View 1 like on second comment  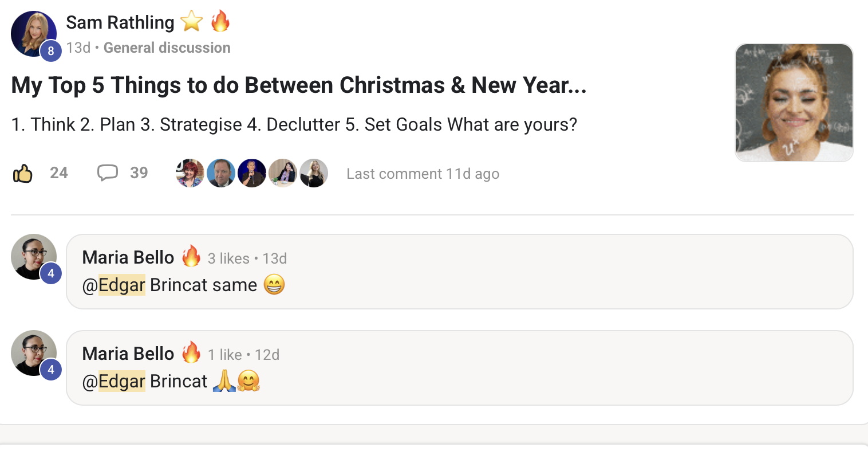(224, 355)
